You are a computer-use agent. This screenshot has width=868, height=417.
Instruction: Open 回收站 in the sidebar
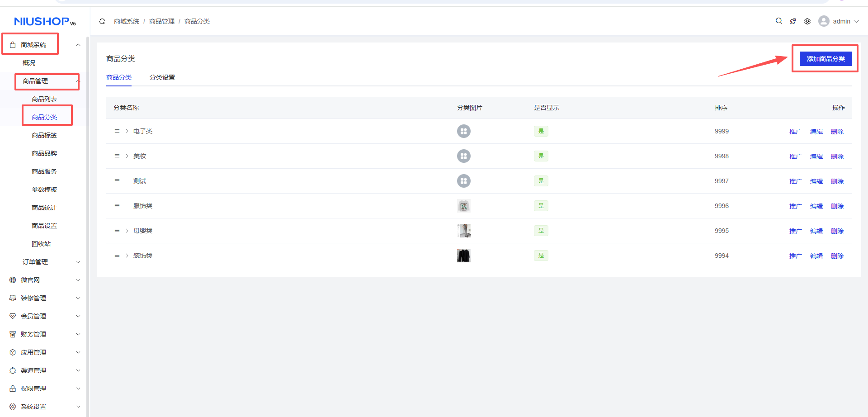pyautogui.click(x=41, y=244)
